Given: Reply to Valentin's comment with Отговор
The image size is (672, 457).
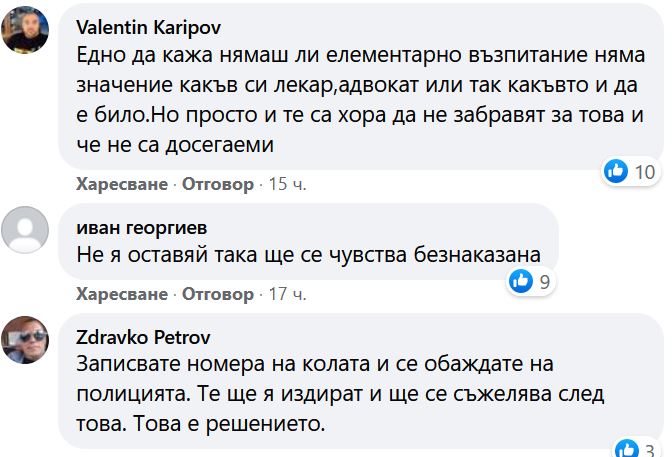Looking at the screenshot, I should tap(218, 184).
